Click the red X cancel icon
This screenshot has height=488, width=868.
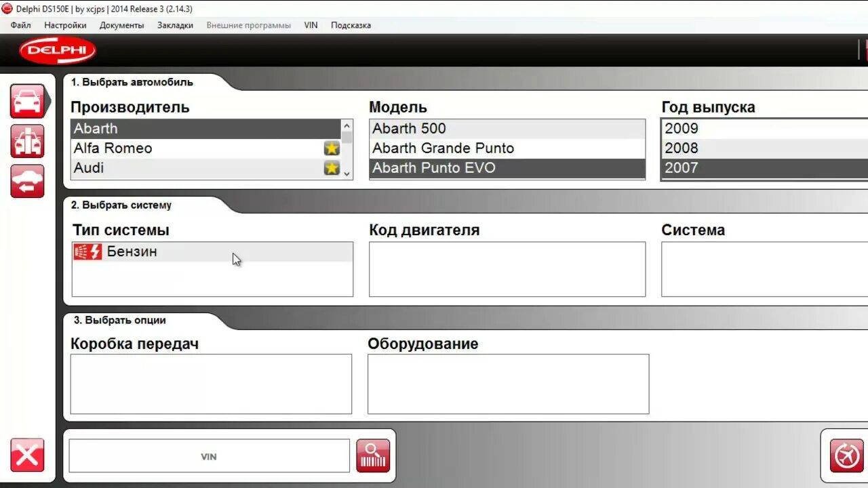[27, 455]
